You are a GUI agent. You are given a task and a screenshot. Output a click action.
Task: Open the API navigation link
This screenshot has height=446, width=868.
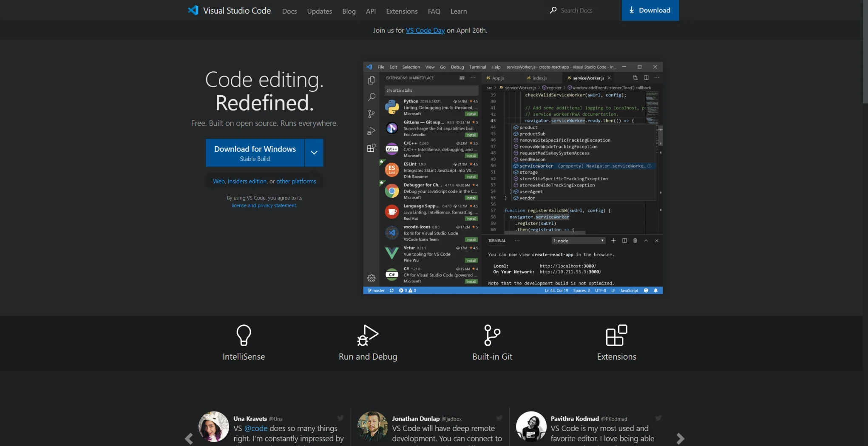371,11
